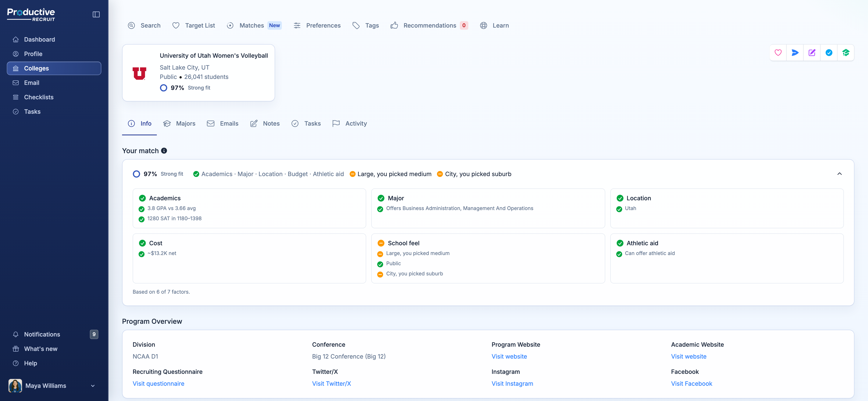Click '~$13.2K net' cost text

click(x=162, y=253)
